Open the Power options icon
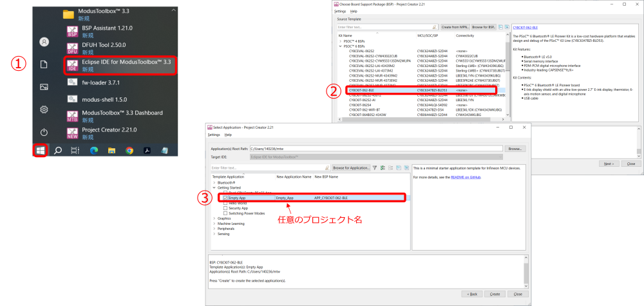 pyautogui.click(x=44, y=132)
